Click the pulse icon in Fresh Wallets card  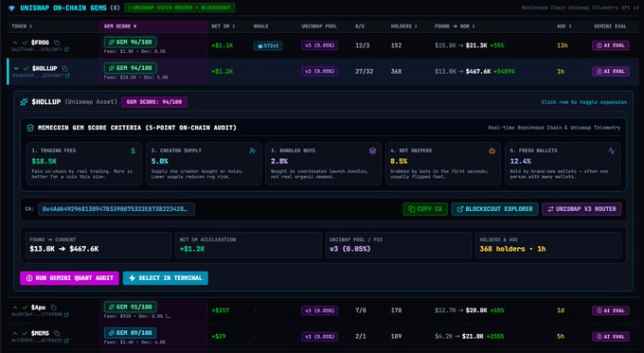tap(612, 150)
